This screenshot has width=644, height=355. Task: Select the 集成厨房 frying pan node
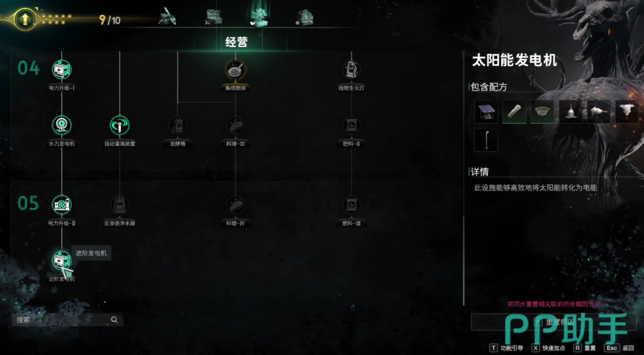click(235, 70)
